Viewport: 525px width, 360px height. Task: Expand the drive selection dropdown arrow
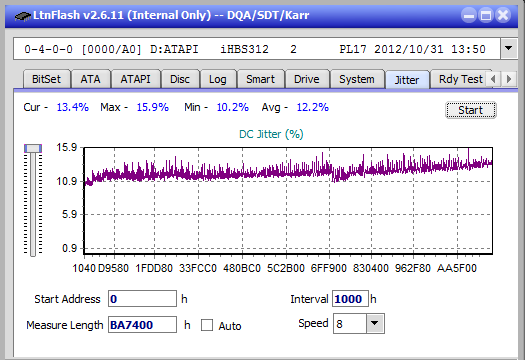coord(508,49)
